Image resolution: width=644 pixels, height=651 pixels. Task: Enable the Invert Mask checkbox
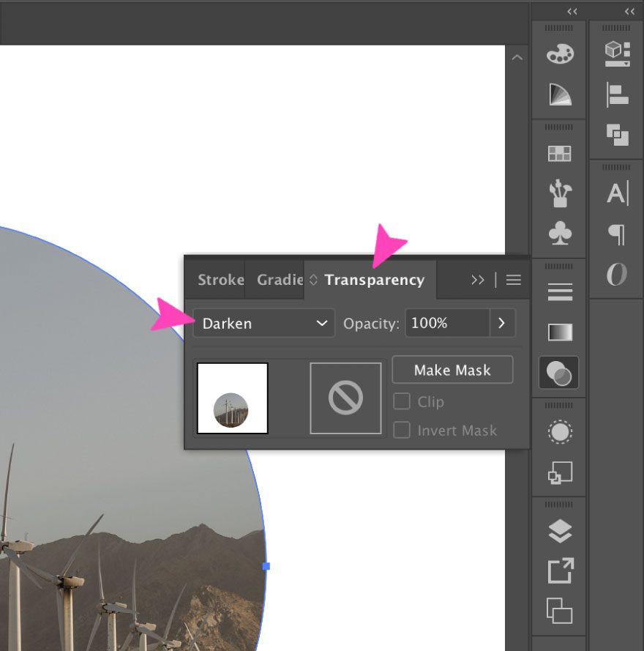click(x=402, y=431)
